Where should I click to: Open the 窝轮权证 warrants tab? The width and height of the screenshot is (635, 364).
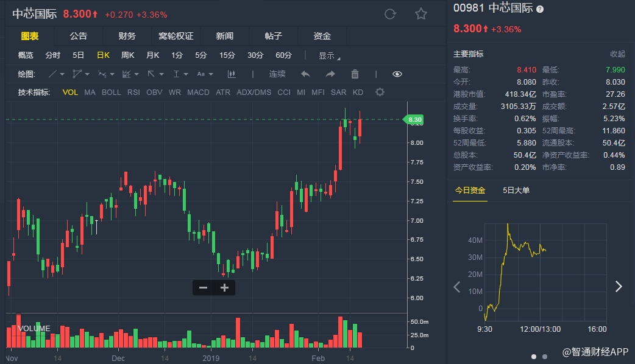coord(176,36)
